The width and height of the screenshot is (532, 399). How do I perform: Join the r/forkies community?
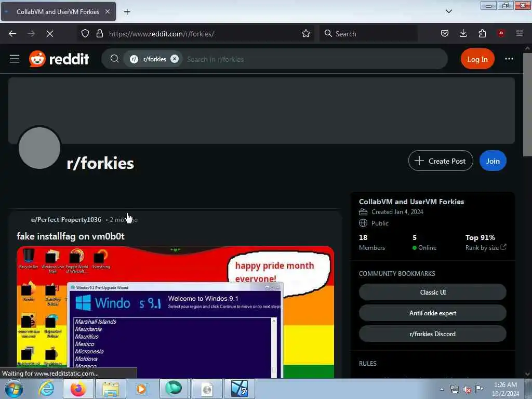tap(493, 161)
